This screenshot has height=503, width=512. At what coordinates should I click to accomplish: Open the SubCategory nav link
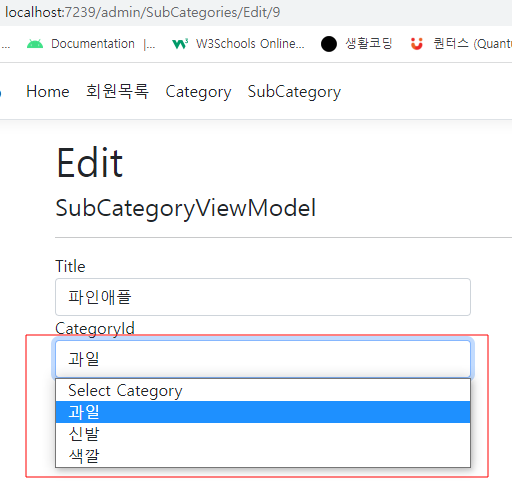(294, 92)
